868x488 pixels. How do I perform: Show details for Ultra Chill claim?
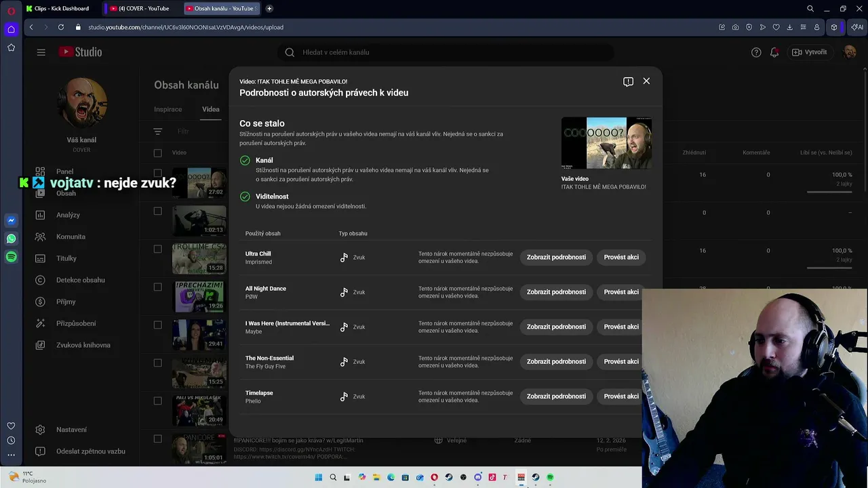coord(556,258)
